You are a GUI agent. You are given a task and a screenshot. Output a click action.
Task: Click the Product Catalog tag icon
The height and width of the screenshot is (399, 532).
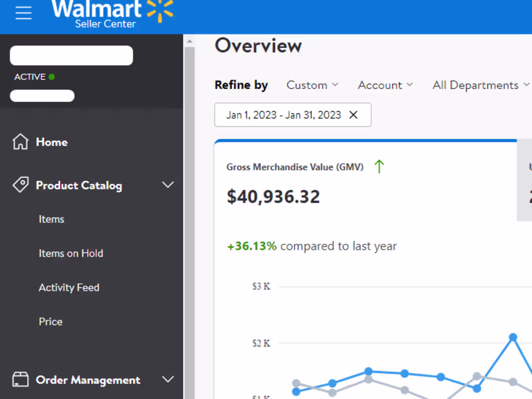click(20, 185)
